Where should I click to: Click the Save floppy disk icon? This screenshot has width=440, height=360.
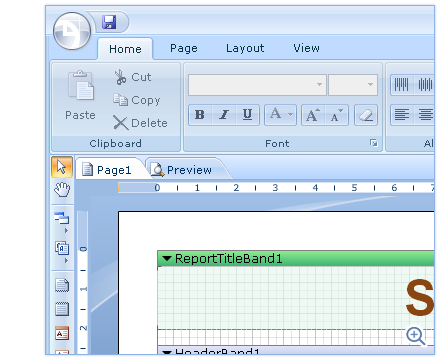tap(109, 22)
